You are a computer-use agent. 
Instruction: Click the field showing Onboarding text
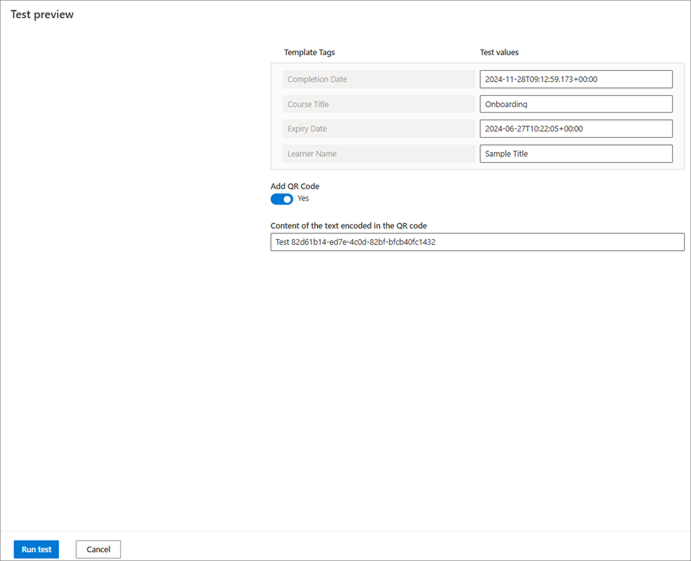576,104
